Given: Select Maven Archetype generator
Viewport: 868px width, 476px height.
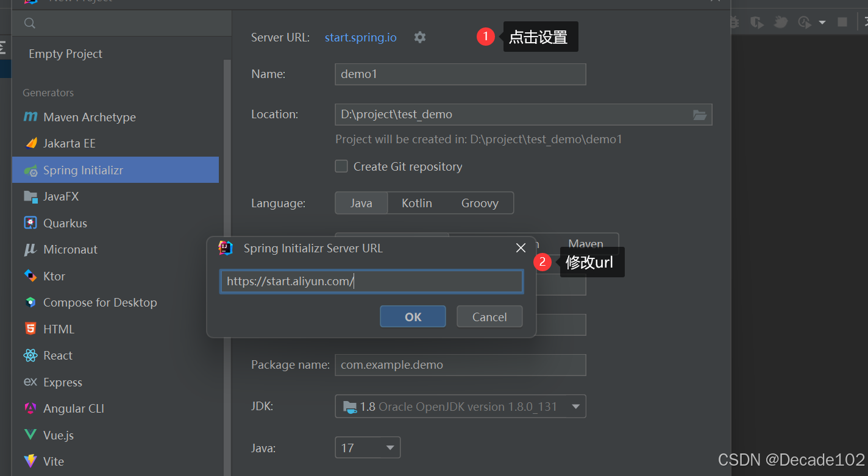Looking at the screenshot, I should [115, 117].
